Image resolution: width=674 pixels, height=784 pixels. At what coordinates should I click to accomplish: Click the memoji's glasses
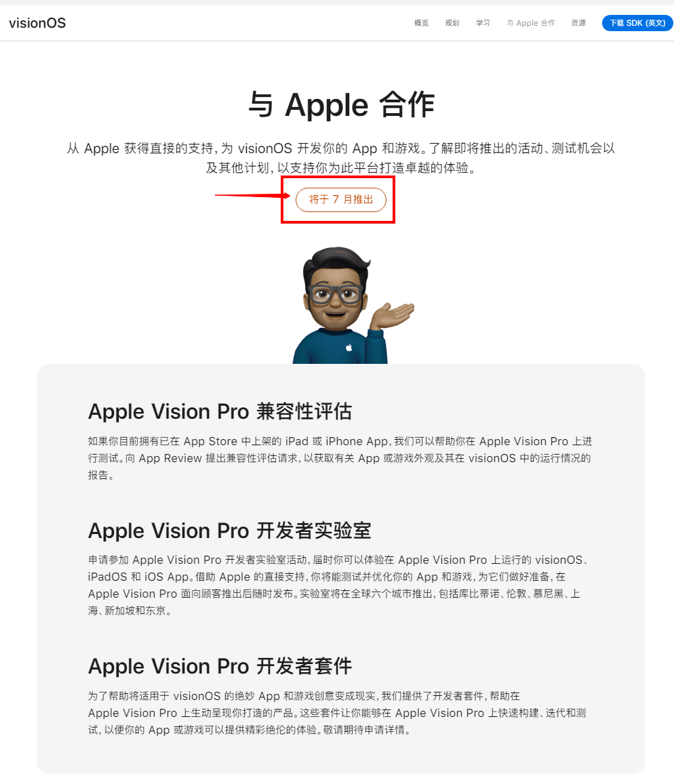tap(335, 294)
